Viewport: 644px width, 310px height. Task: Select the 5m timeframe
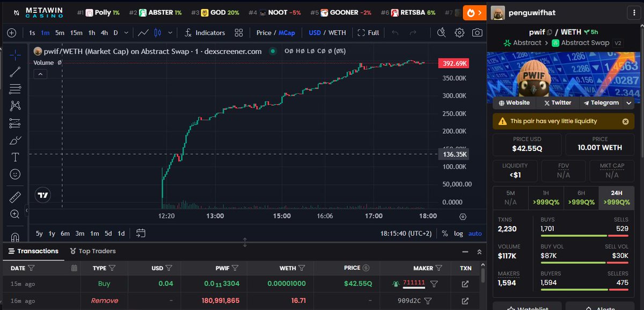click(x=60, y=33)
